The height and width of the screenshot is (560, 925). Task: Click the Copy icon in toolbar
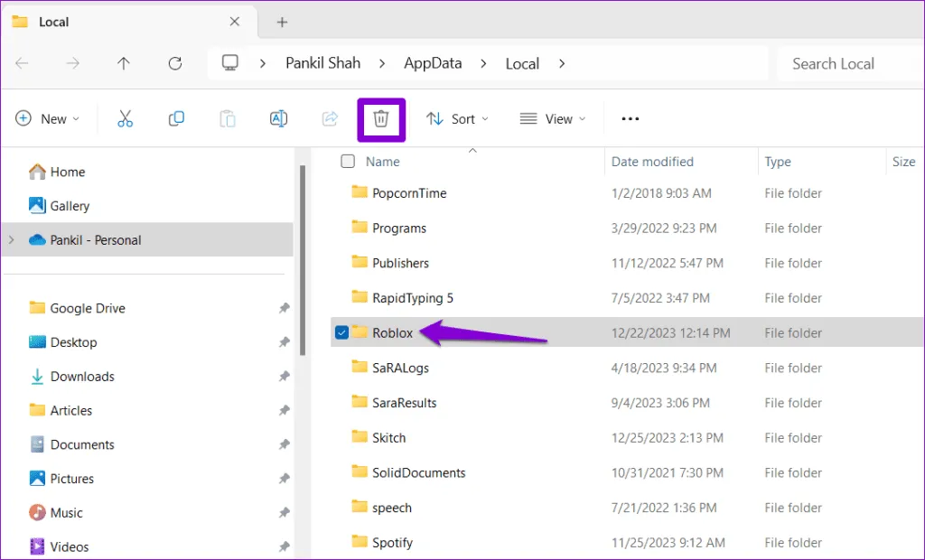pos(176,119)
